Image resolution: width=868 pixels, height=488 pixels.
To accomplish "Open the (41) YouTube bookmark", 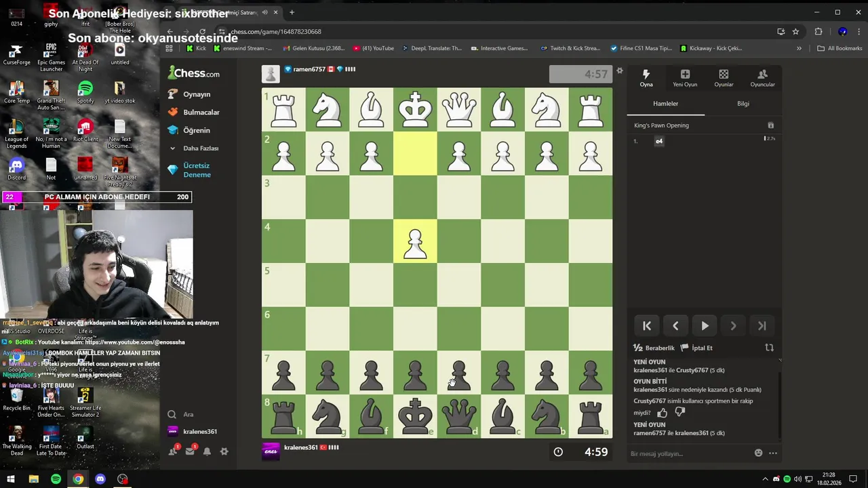I will (x=374, y=48).
